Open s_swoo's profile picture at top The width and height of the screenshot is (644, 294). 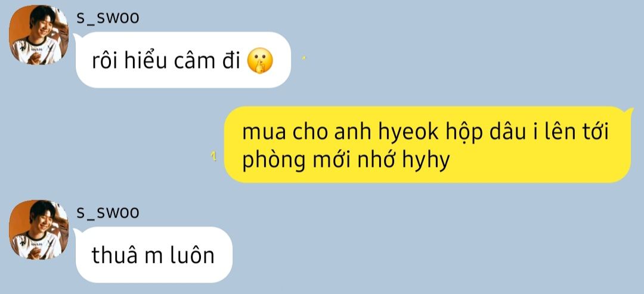39,35
